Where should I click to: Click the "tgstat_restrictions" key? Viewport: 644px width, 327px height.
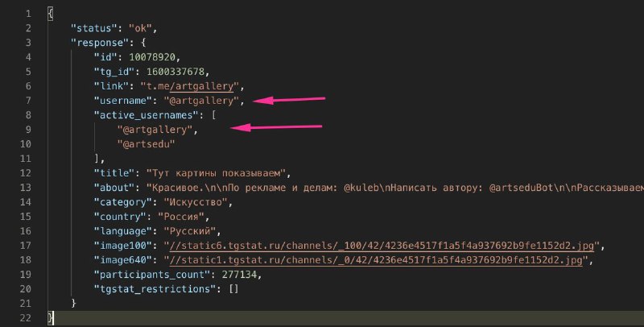coord(155,289)
